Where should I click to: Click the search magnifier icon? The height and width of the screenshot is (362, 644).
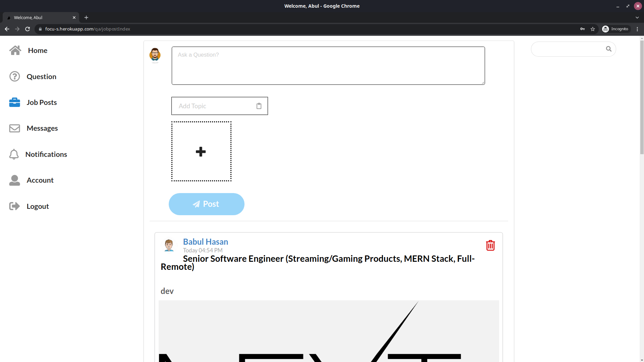pyautogui.click(x=609, y=49)
